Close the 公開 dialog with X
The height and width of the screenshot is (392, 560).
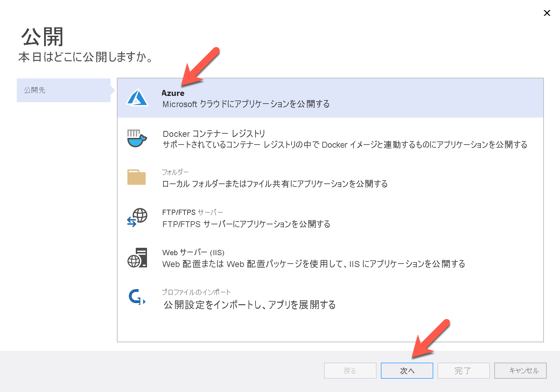pos(547,13)
